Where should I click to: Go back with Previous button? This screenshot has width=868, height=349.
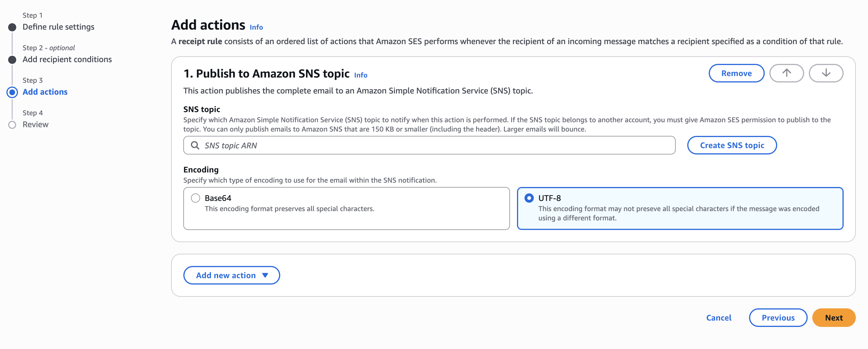pyautogui.click(x=778, y=318)
